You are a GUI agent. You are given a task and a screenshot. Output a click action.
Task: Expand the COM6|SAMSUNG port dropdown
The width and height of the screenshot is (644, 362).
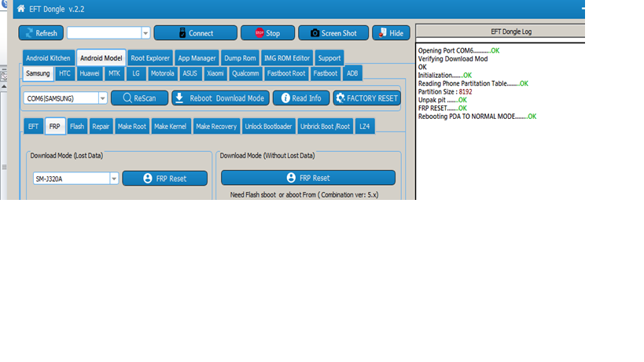point(103,98)
